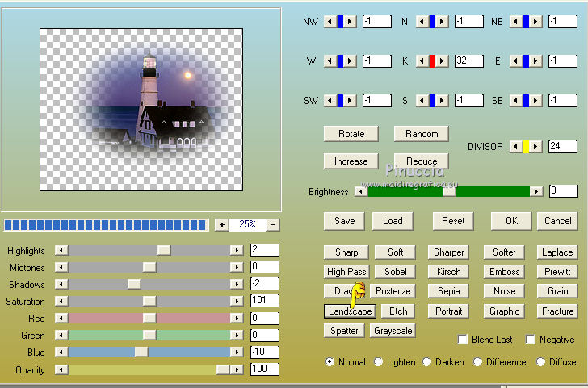The image size is (588, 388).
Task: Click the Brightness slider thumb
Action: [449, 191]
